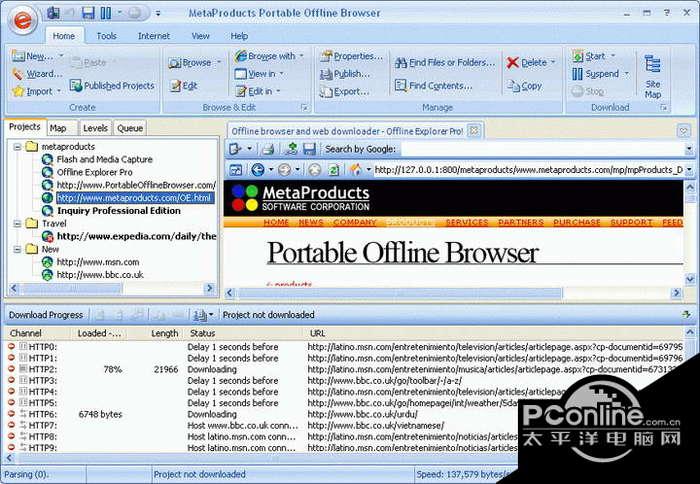The height and width of the screenshot is (484, 700).
Task: Collapse the Travel folder
Action: 17,224
